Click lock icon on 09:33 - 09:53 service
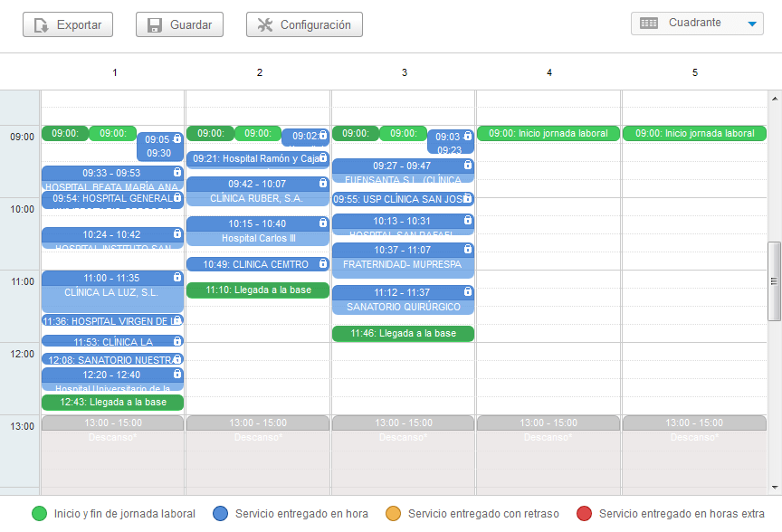Screen dimensions: 782x532 (177, 172)
